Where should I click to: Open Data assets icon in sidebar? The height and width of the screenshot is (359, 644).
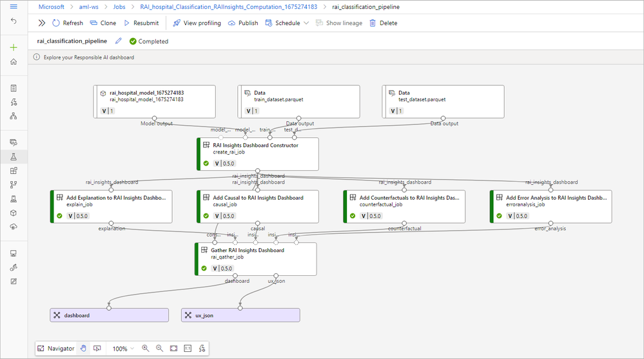(x=14, y=142)
